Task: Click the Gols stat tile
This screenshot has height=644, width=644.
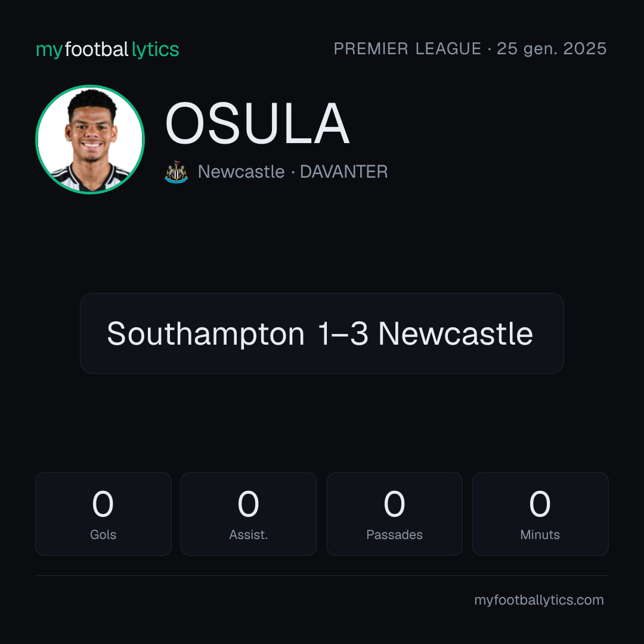Action: pos(103,514)
